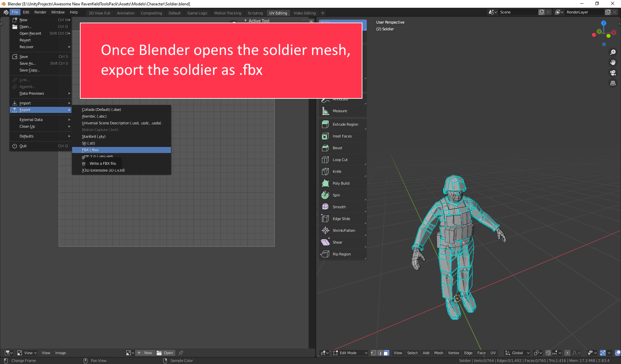Screen dimensions: 621x364
Task: Collapse the Active Tool panel
Action: click(x=245, y=21)
